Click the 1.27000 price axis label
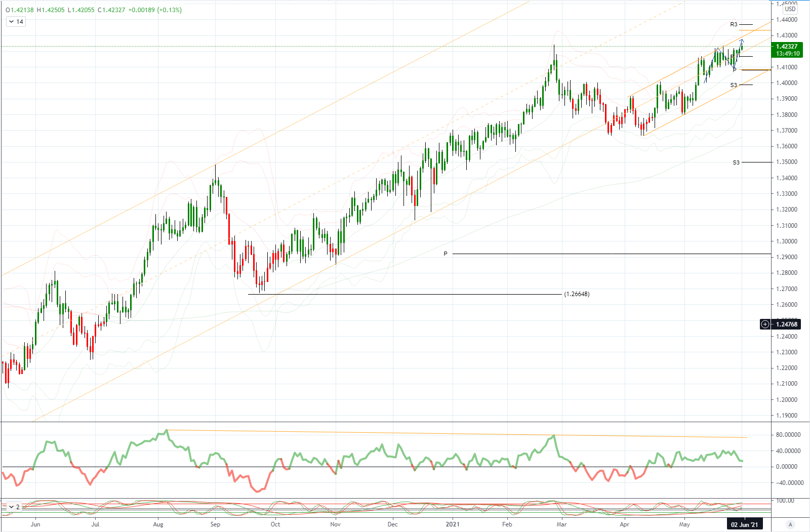This screenshot has width=810, height=532. pyautogui.click(x=787, y=289)
